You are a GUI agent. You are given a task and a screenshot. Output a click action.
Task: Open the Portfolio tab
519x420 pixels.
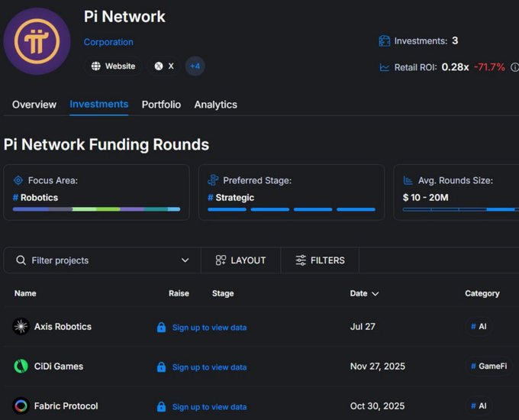[x=161, y=105]
